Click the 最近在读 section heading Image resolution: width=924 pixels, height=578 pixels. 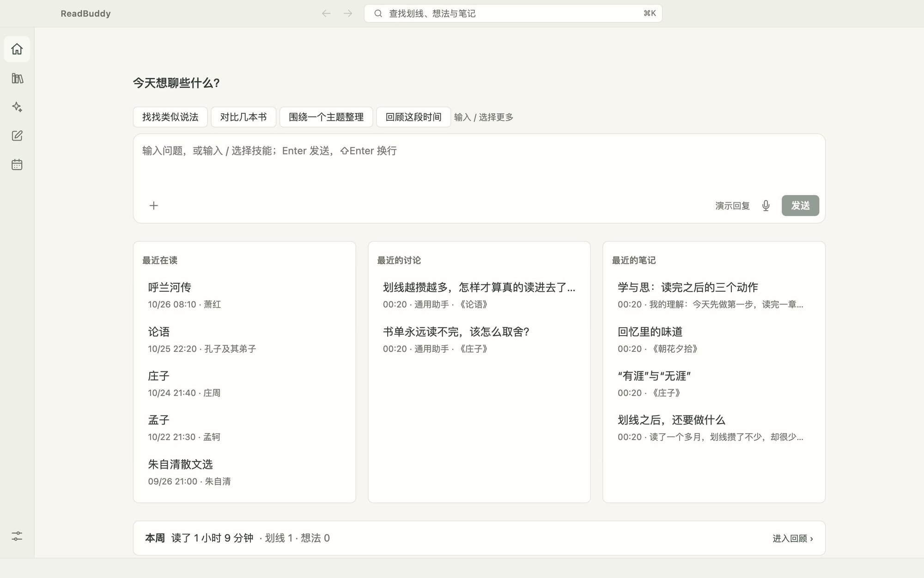[160, 260]
